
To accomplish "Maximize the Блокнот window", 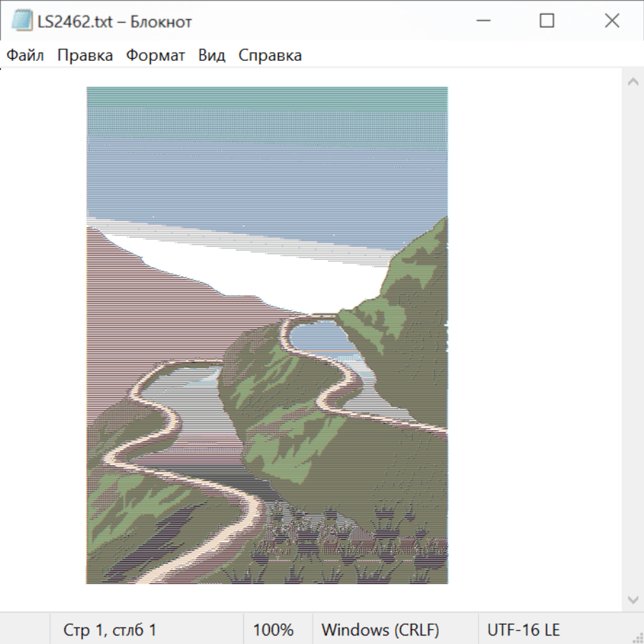I will (x=547, y=21).
